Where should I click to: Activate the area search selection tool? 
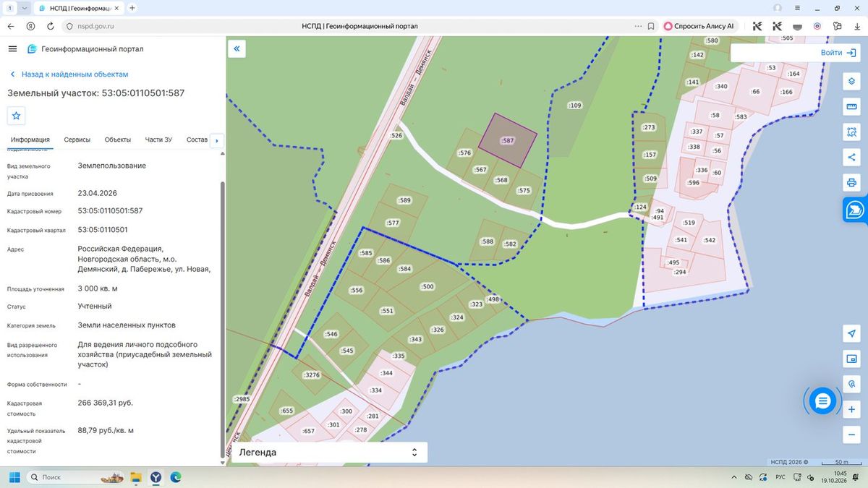pos(851,132)
